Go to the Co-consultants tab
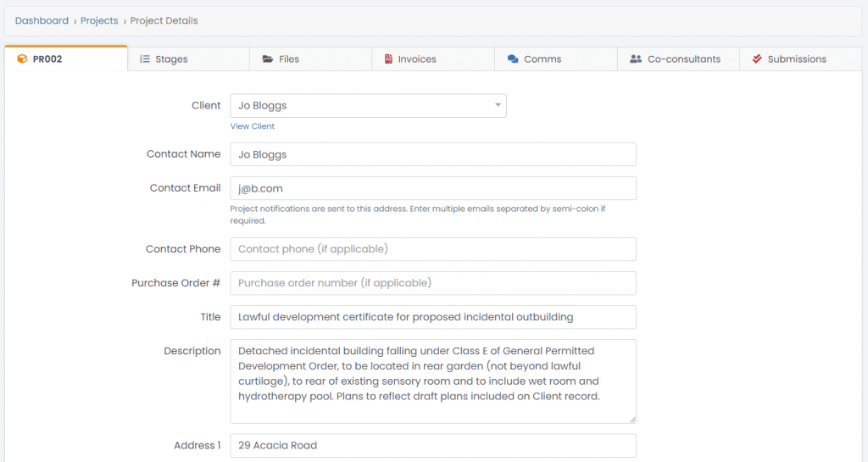 tap(678, 58)
